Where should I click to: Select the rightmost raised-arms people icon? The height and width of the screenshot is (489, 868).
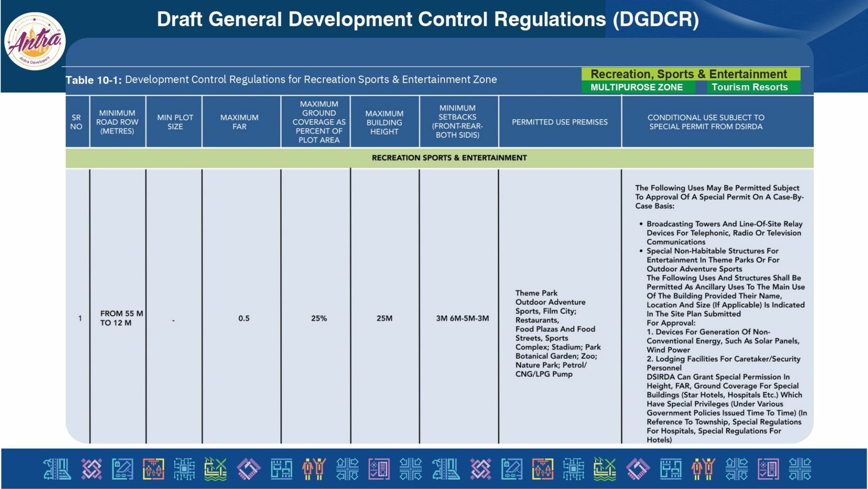click(704, 469)
